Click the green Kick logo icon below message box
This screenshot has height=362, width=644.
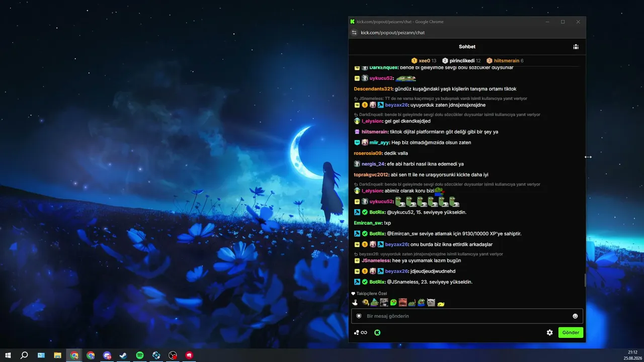point(377,332)
